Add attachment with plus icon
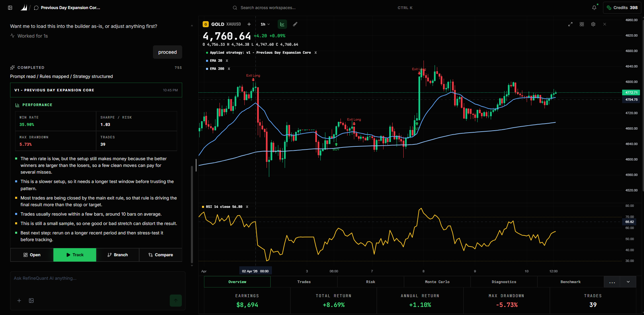Viewport: 644px width, 315px height. pyautogui.click(x=19, y=301)
